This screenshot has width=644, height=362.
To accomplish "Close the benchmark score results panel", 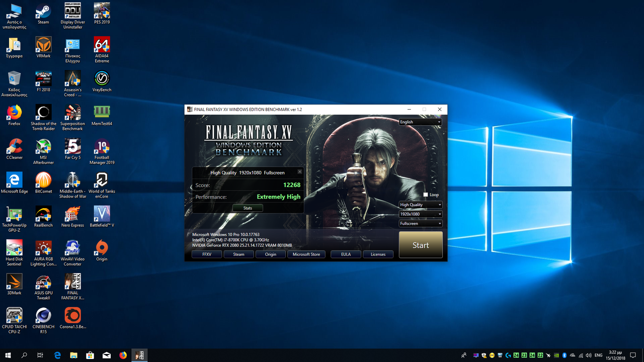I will click(x=300, y=171).
